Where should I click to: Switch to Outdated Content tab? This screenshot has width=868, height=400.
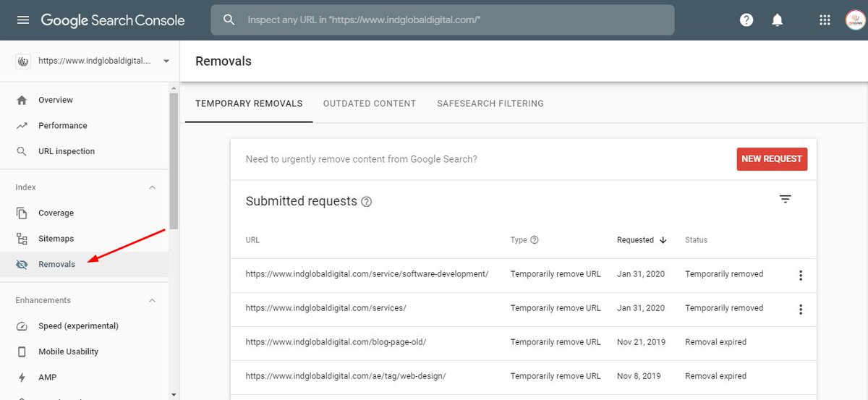370,103
